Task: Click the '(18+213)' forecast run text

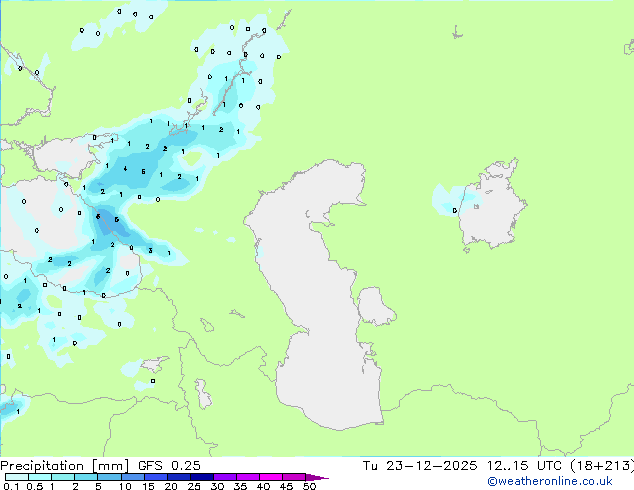Action: (602, 466)
